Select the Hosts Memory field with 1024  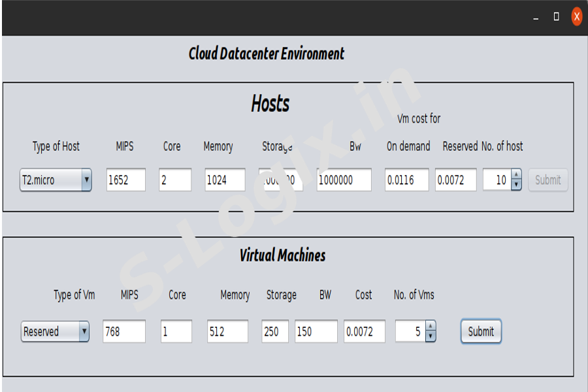225,180
